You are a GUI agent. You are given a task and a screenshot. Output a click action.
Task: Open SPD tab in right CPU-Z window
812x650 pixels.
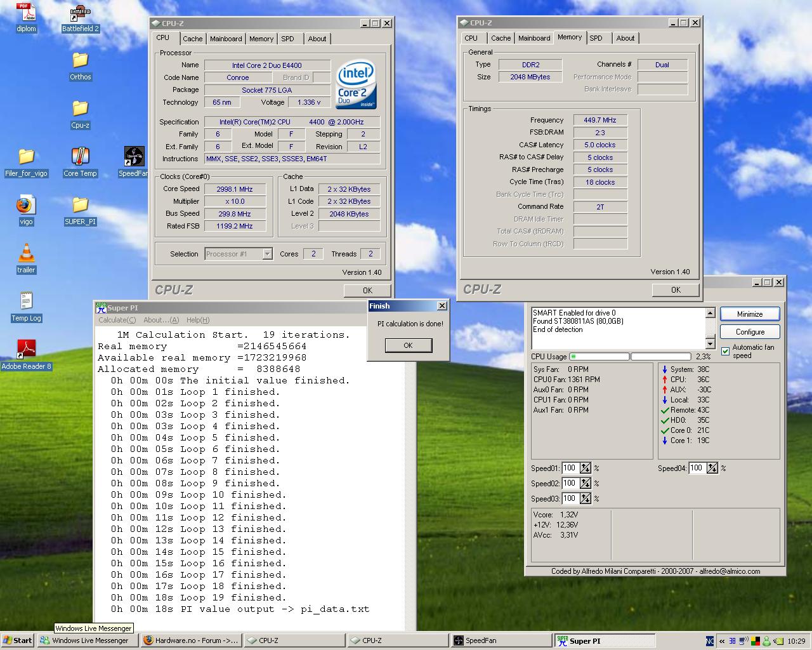(596, 38)
